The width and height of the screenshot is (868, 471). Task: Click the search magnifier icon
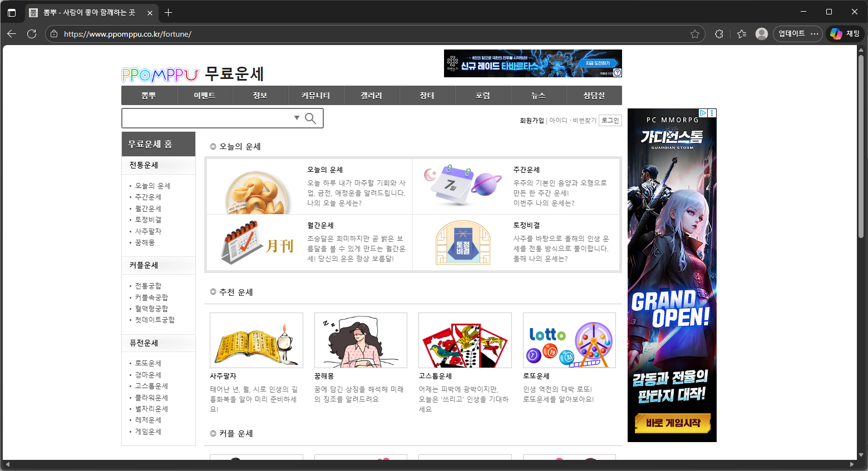(310, 118)
